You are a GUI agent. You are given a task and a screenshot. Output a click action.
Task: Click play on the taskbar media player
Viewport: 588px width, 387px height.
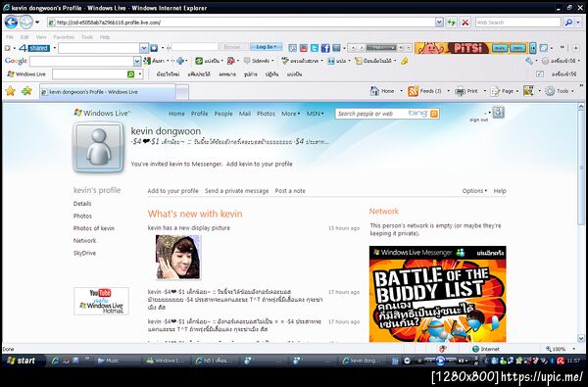pos(440,361)
